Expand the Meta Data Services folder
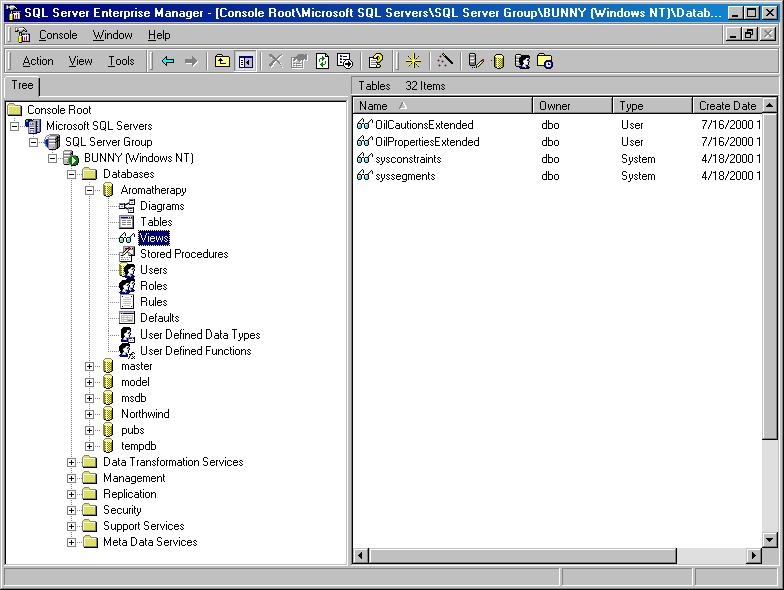Viewport: 784px width, 590px height. coord(72,542)
